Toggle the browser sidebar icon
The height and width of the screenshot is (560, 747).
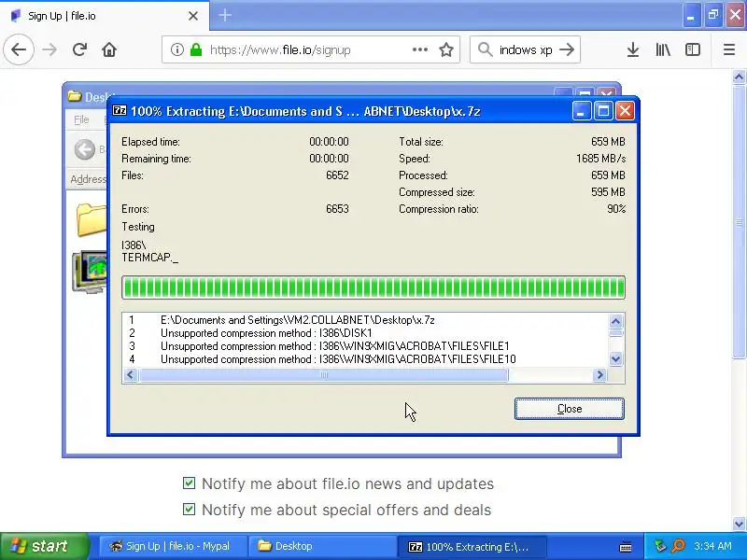point(692,49)
